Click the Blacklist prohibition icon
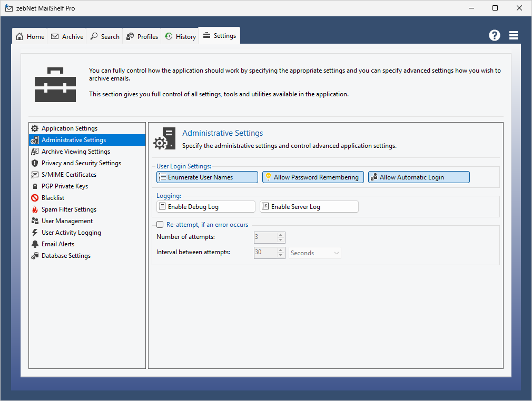The image size is (532, 401). point(35,198)
